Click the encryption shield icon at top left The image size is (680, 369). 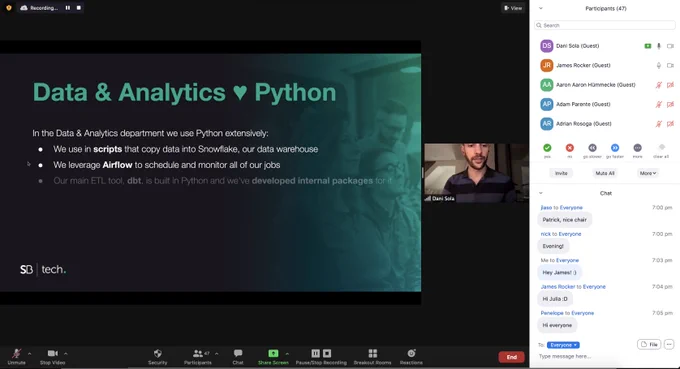point(9,8)
